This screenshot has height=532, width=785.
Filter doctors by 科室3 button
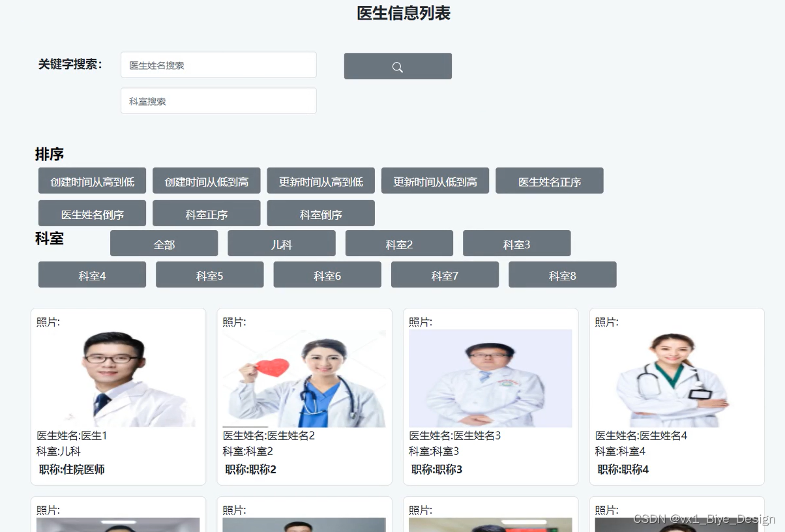click(517, 243)
